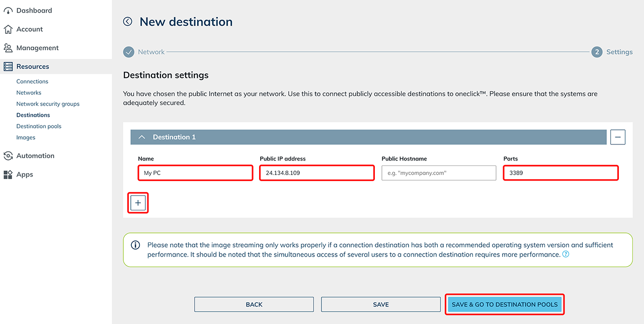Click the Public Hostname input field

pos(439,173)
